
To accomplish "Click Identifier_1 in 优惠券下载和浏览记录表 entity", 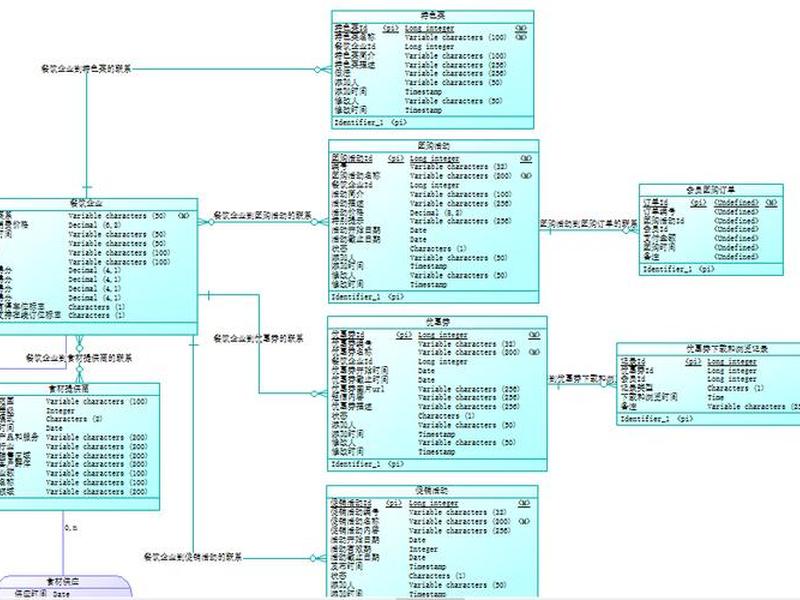I will (x=645, y=419).
